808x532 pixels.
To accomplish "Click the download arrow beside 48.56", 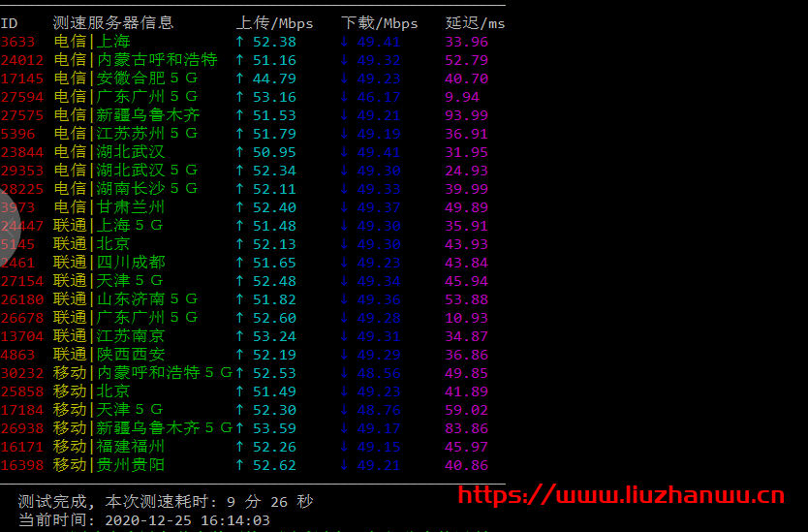I will coord(344,373).
